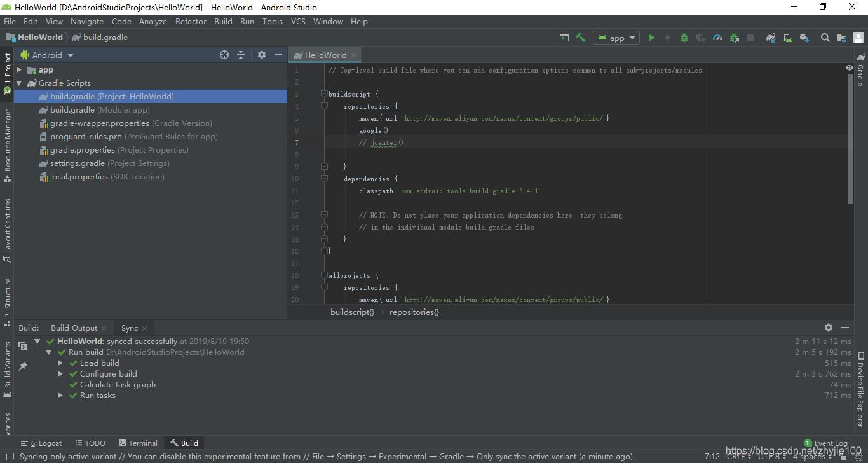The height and width of the screenshot is (463, 868).
Task: Click the Stop square icon
Action: (x=750, y=38)
